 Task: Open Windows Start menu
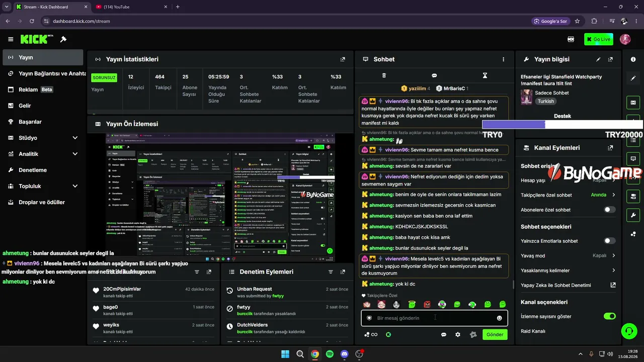[285, 354]
